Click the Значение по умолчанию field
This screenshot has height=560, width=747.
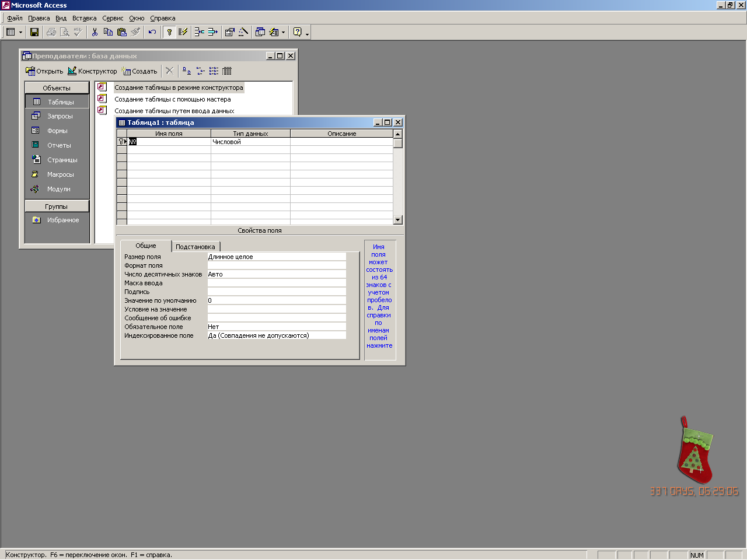[277, 300]
